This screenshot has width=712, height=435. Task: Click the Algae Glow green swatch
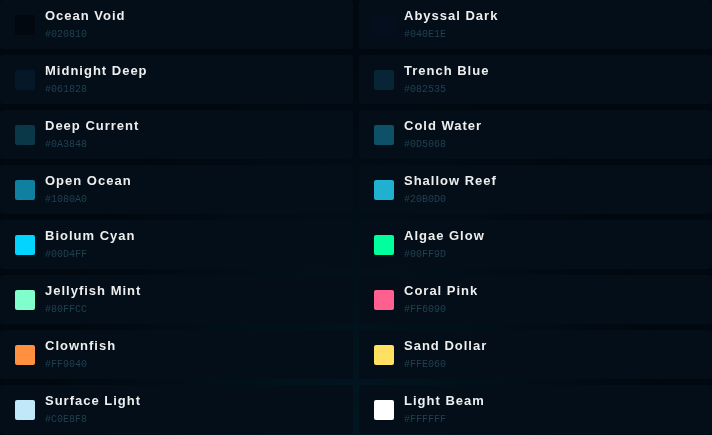click(384, 245)
